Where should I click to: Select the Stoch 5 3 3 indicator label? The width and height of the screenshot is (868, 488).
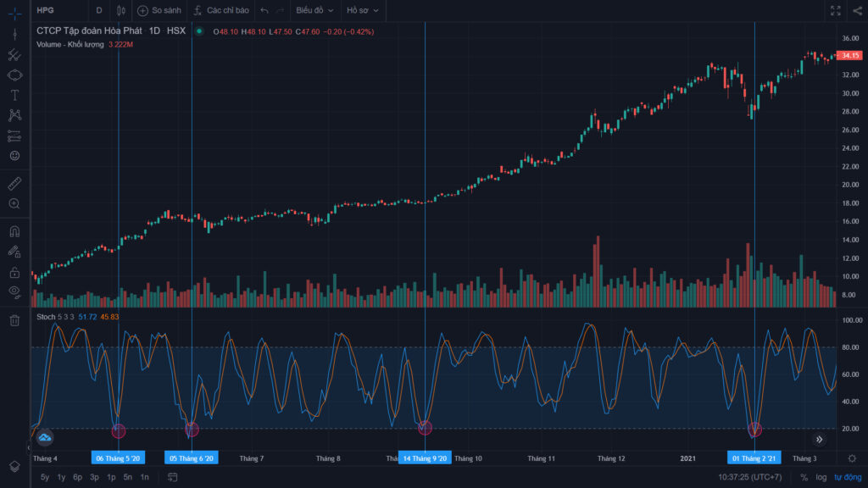click(x=55, y=317)
